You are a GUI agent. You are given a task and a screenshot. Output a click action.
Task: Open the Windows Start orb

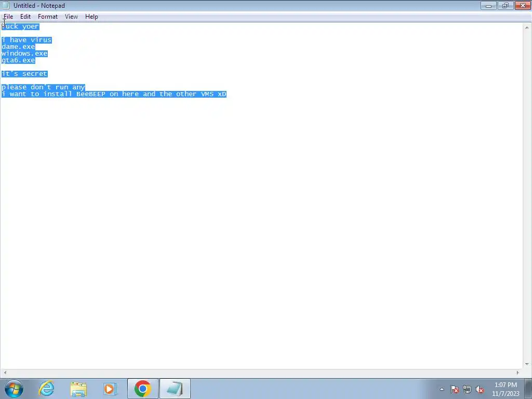click(x=14, y=389)
